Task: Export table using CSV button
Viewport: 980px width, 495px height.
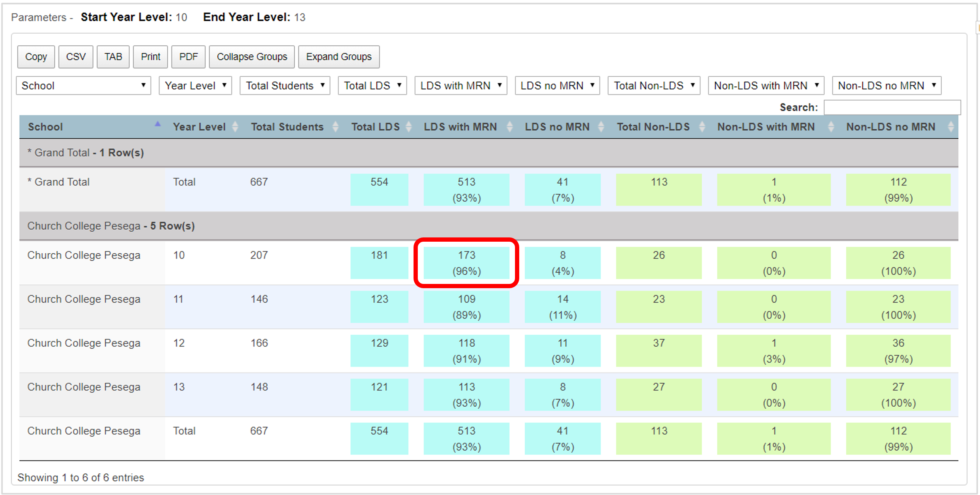Action: (76, 57)
